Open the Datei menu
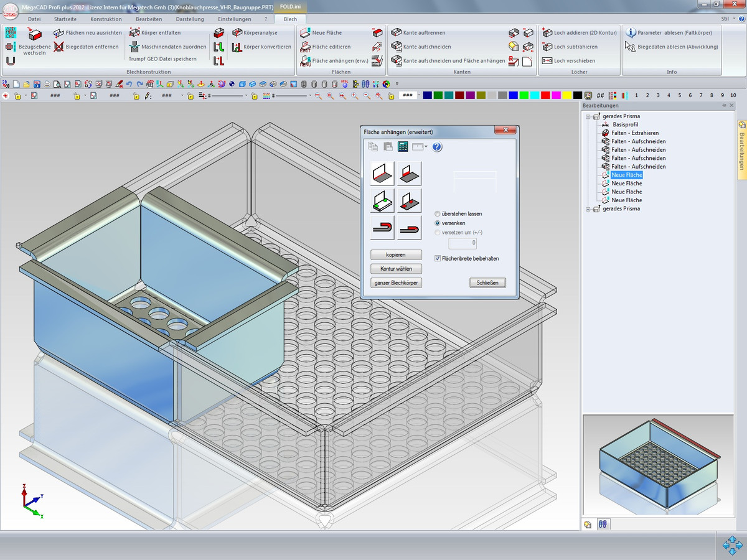Image resolution: width=747 pixels, height=560 pixels. tap(35, 19)
